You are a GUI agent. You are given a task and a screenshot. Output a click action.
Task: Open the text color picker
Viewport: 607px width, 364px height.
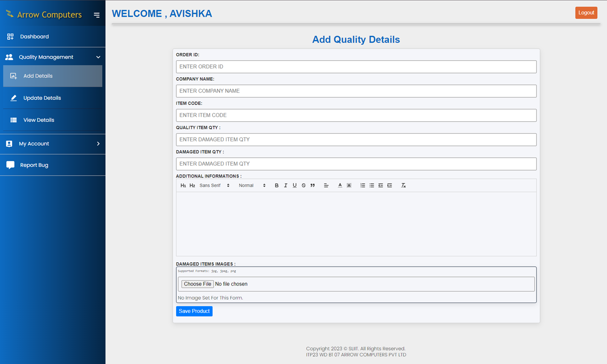tap(340, 185)
